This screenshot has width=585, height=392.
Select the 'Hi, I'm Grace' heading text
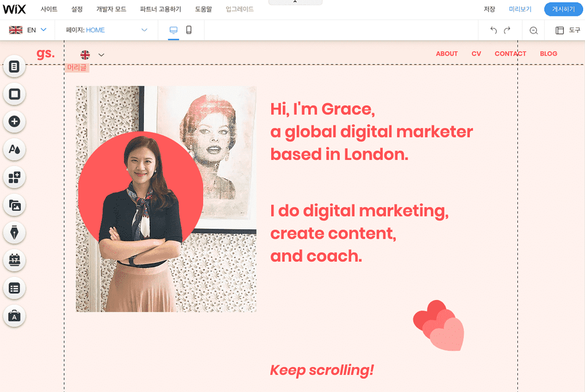[372, 131]
